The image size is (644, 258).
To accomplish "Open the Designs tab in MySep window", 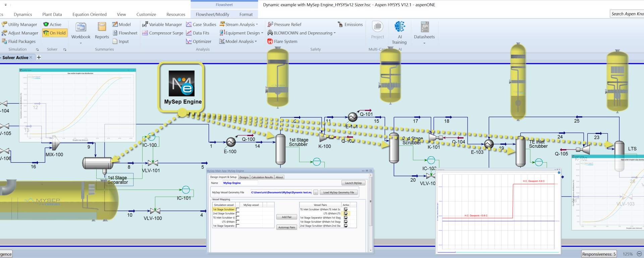I will tap(244, 177).
